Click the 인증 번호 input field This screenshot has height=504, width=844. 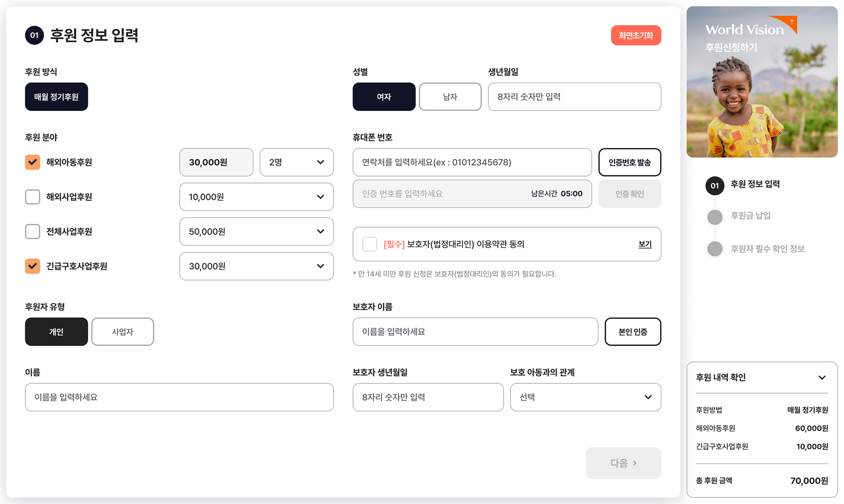click(472, 194)
